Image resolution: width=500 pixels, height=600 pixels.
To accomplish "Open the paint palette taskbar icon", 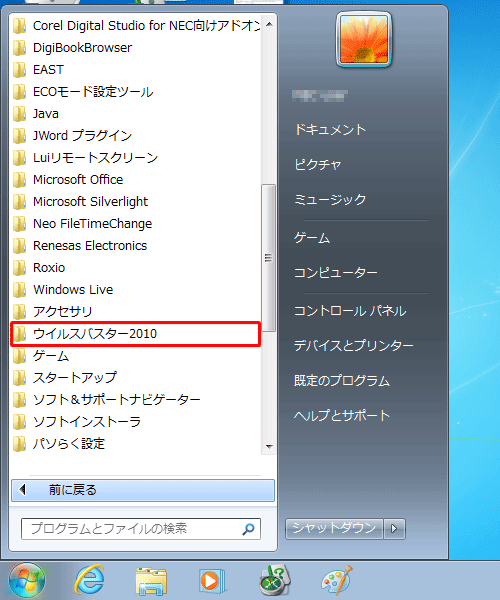I will point(336,580).
